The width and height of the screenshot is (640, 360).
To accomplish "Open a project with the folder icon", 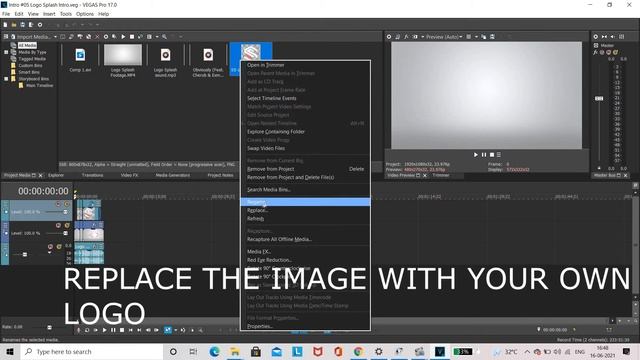I will pos(14,25).
